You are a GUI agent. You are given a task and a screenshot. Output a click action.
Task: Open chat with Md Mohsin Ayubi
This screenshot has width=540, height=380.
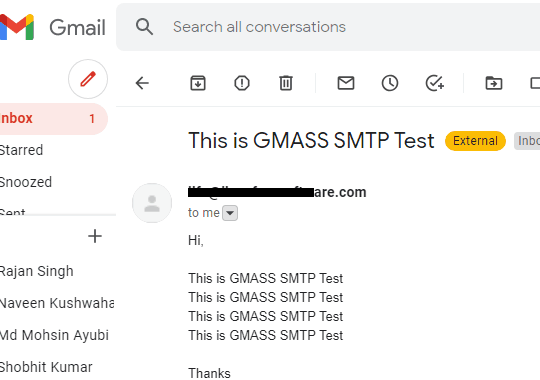[x=54, y=335]
